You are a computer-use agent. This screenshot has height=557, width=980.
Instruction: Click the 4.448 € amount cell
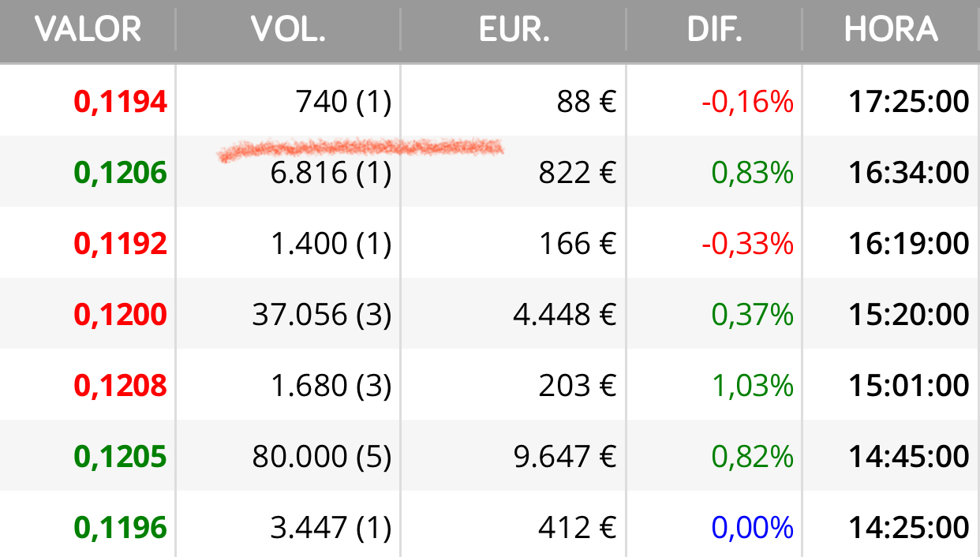pyautogui.click(x=564, y=315)
